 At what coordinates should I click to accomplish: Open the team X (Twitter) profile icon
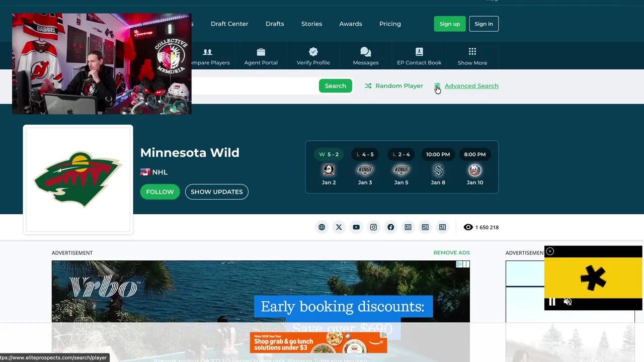(339, 227)
